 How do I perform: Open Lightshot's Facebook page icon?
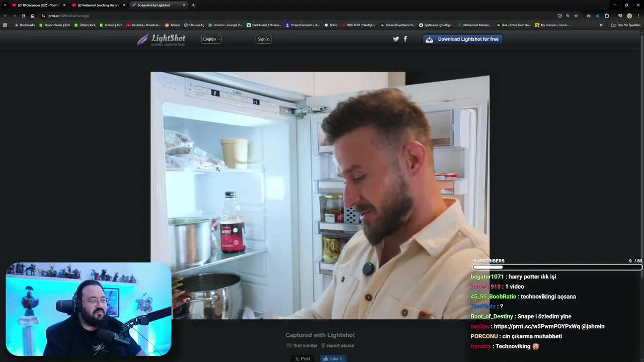coord(406,39)
